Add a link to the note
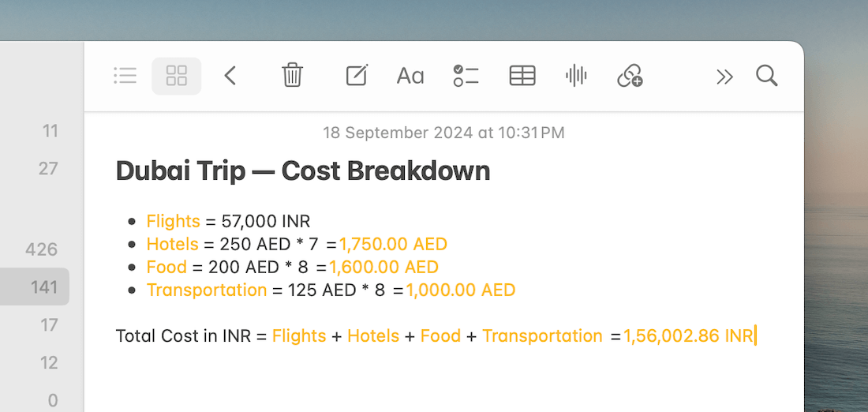 pos(630,76)
